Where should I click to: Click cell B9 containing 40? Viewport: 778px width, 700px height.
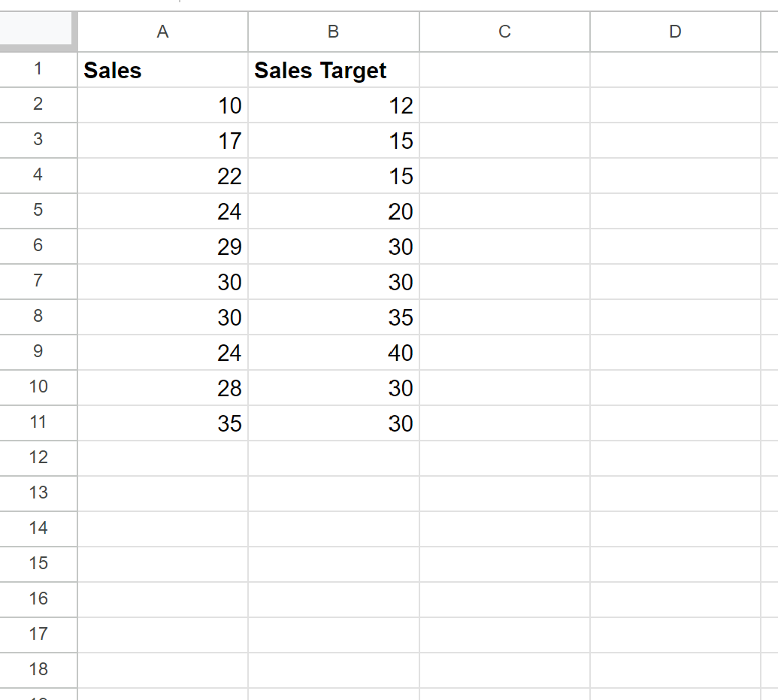334,353
